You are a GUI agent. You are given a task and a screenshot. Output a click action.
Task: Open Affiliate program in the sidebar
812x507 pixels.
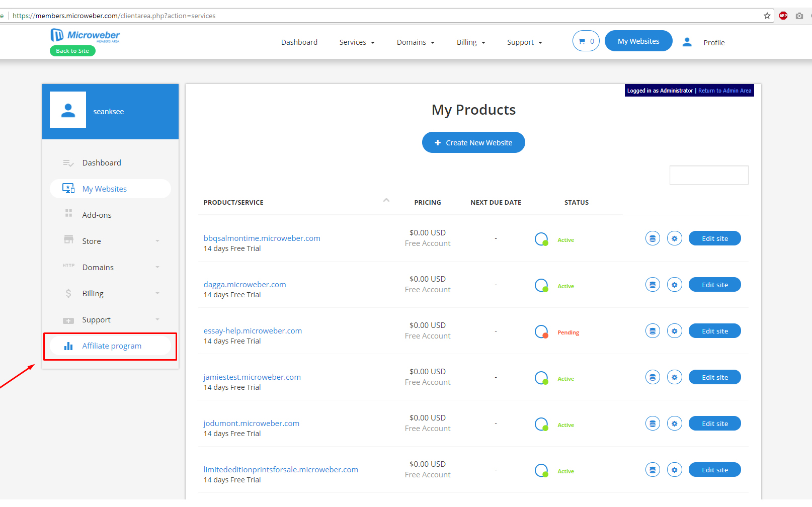(x=110, y=346)
